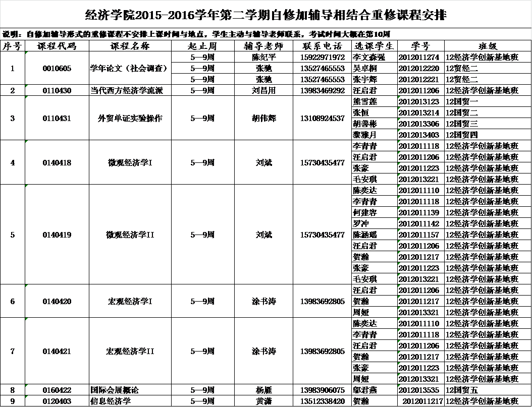This screenshot has width=532, height=407.
Task: Select the spreadsheet title cell at the top
Action: point(265,15)
